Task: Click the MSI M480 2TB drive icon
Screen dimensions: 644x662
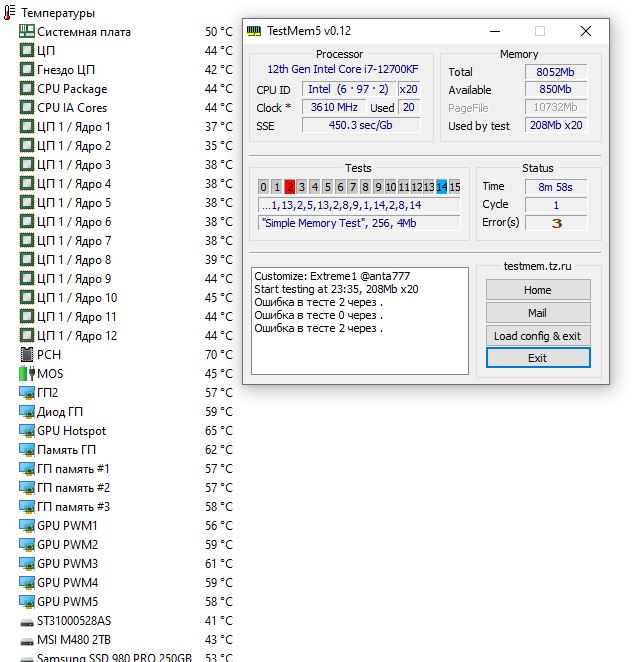Action: (27, 641)
